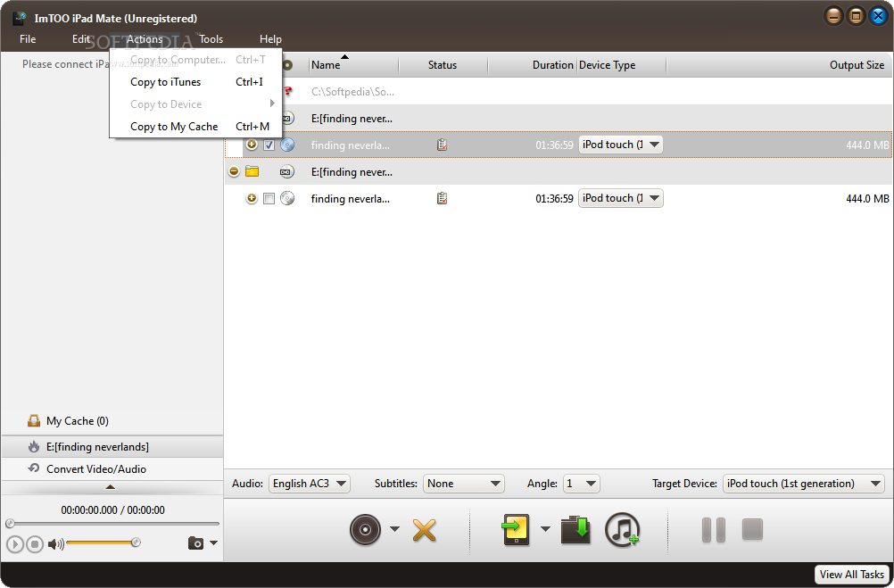Open the Angle dropdown
Screen dimensions: 894x588
[581, 484]
